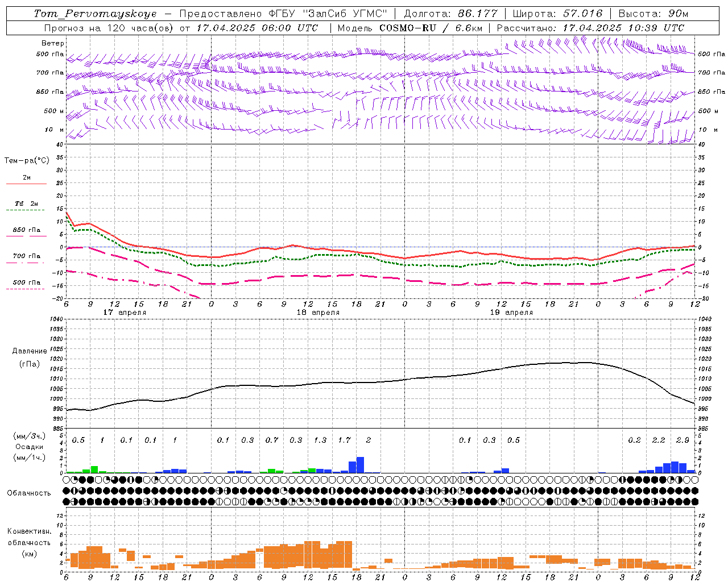Click the "2.2" precipitation value
The image size is (728, 582).
[659, 440]
